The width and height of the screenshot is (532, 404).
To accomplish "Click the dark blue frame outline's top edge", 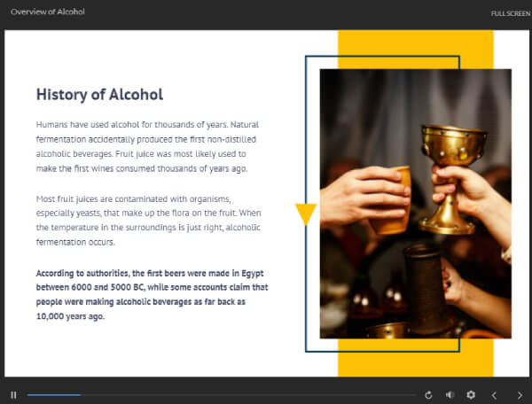I will (381, 56).
